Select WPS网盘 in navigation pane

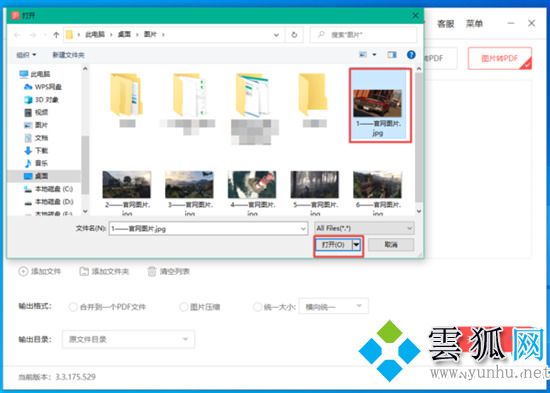pos(43,87)
